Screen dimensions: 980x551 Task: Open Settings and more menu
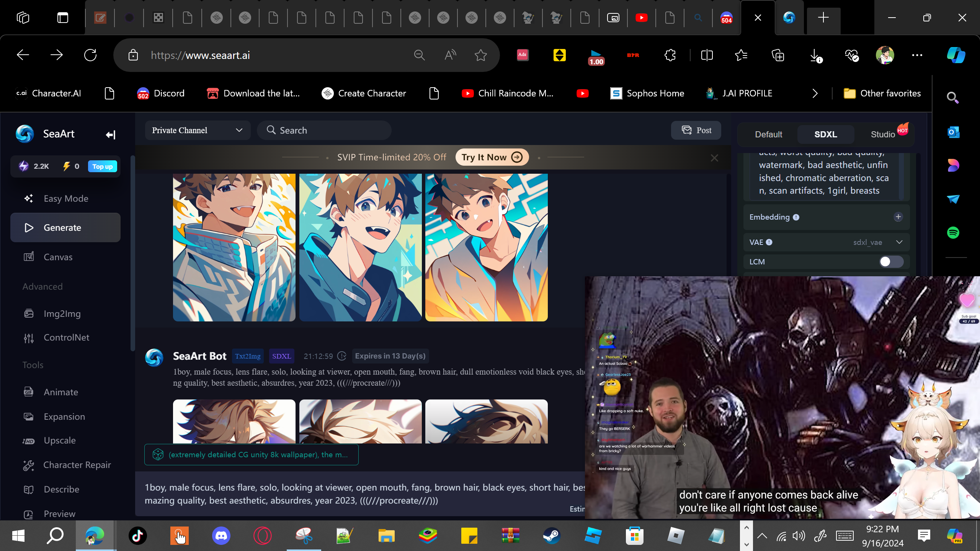coord(917,55)
